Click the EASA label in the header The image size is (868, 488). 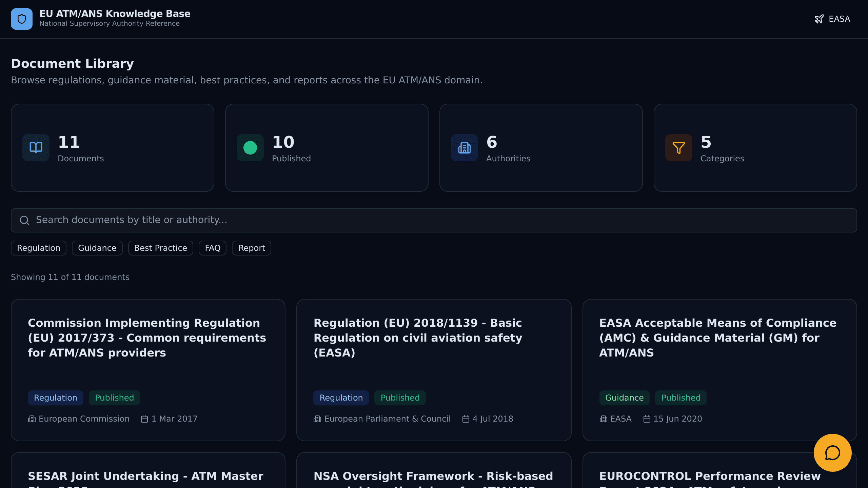(x=840, y=19)
